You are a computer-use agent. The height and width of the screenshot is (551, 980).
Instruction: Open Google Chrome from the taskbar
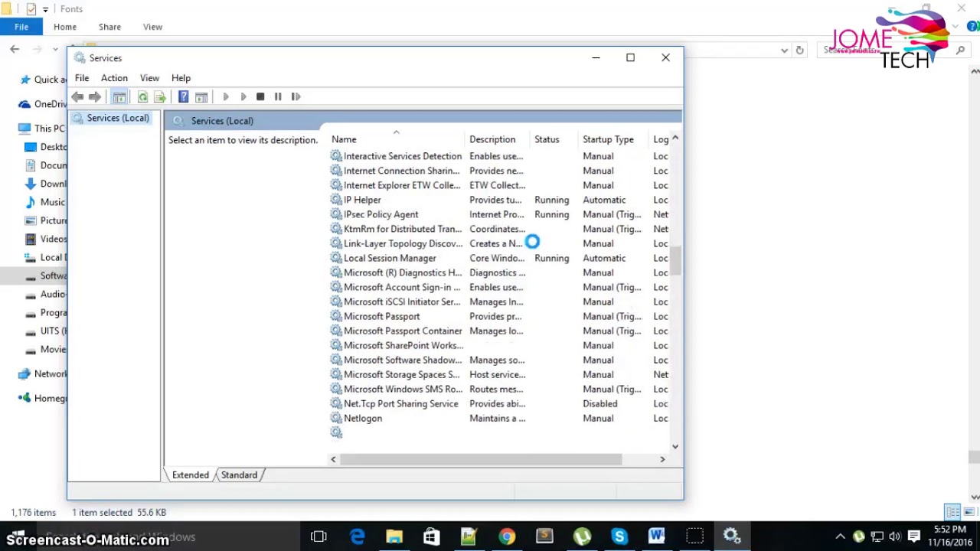click(x=507, y=536)
